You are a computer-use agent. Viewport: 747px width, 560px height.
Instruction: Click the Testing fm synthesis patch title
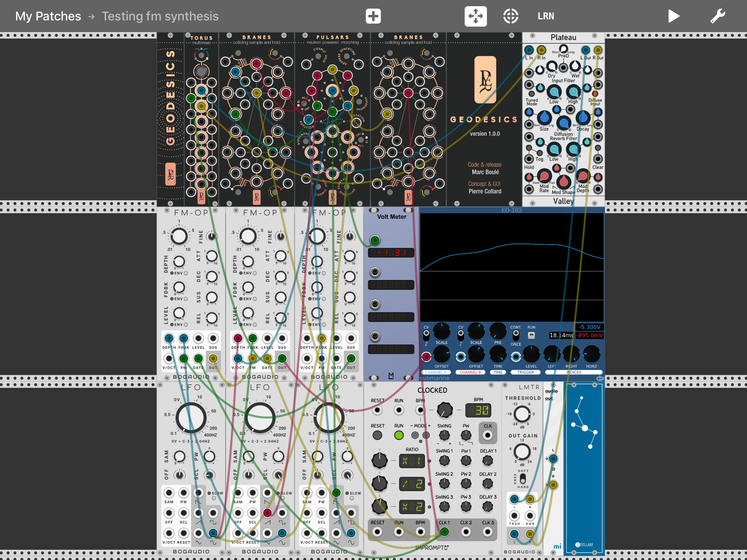pos(160,16)
